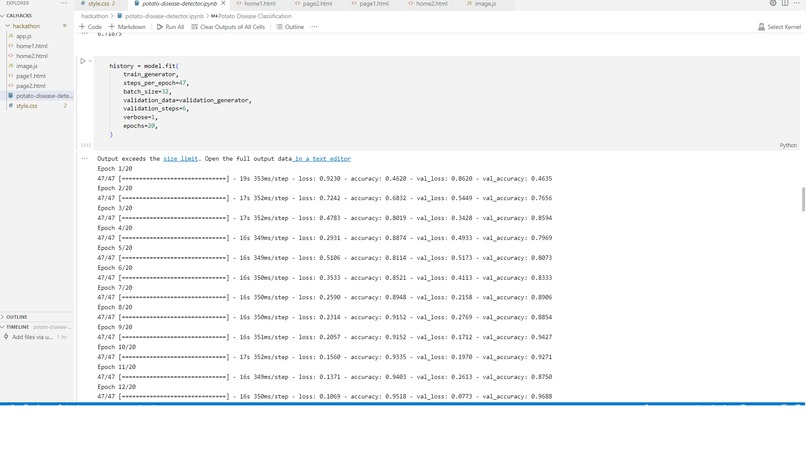Close the potato-disease-detector.ipynb tab

point(223,3)
